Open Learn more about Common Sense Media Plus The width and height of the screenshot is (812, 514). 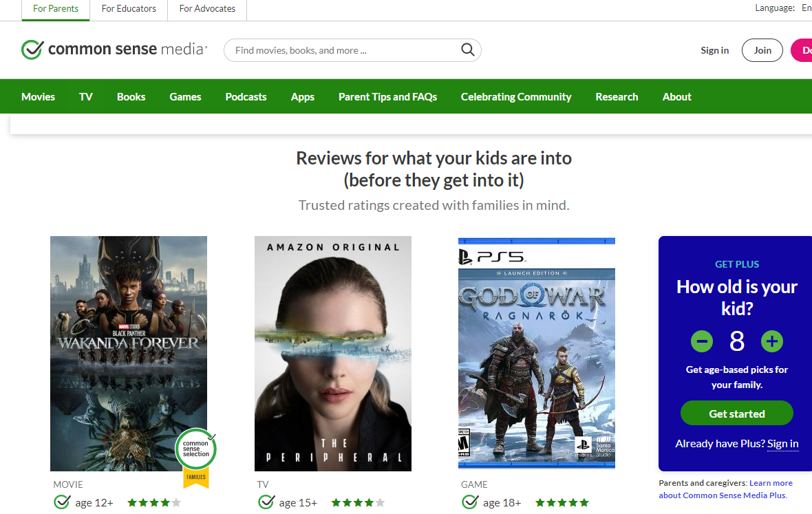pos(725,489)
